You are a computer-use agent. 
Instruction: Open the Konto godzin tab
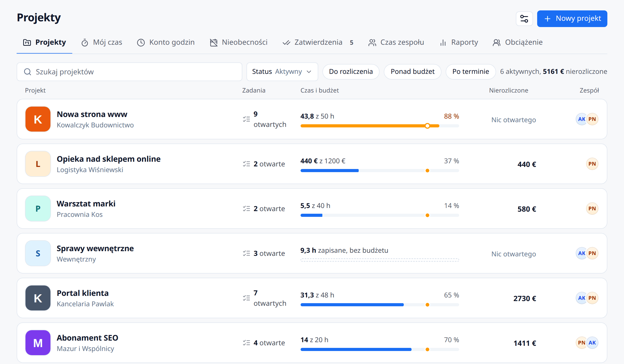pyautogui.click(x=166, y=42)
